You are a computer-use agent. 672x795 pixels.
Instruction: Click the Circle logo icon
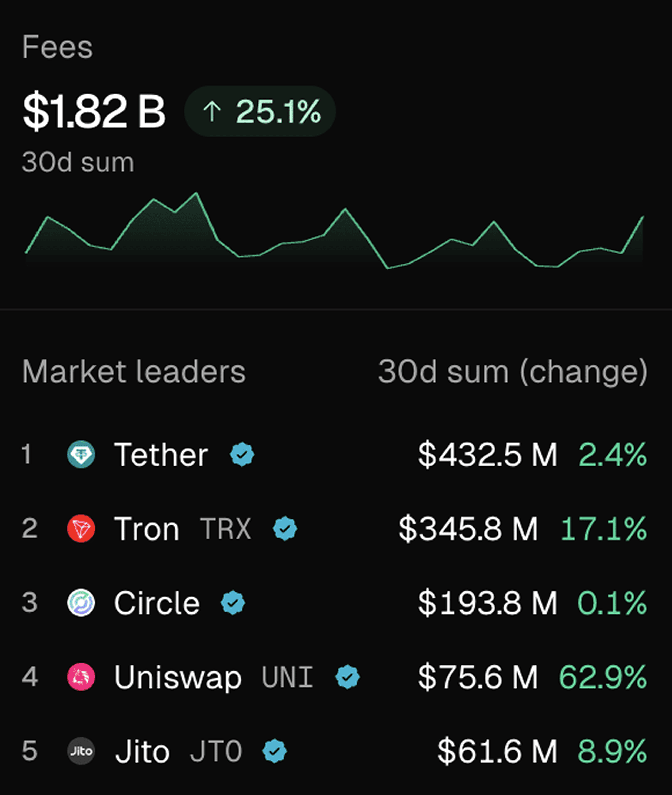click(x=81, y=602)
